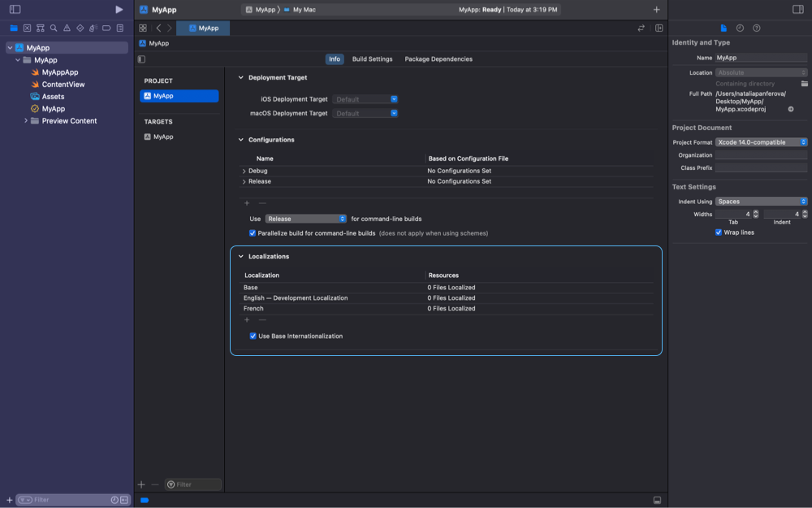Select ContentView in the project navigator

coord(63,85)
